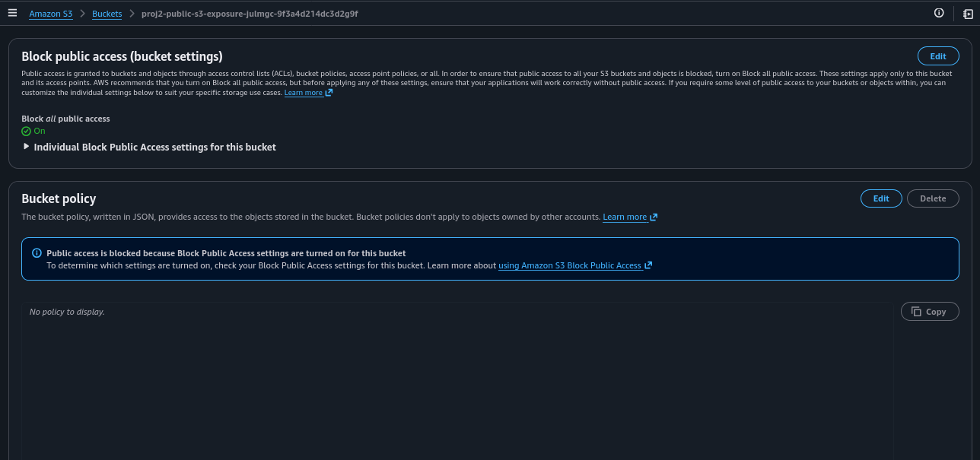Open the hamburger navigation menu

pos(12,13)
